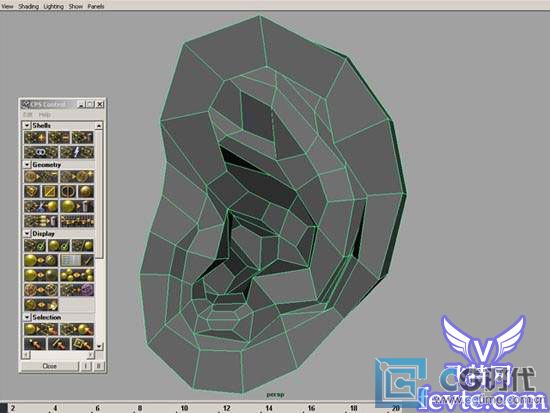
Task: Click Display mesh-slash-sphere icon
Action: coord(82,245)
